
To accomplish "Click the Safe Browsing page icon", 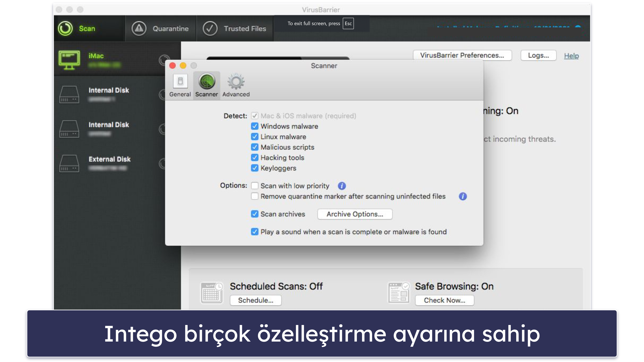I will 399,293.
